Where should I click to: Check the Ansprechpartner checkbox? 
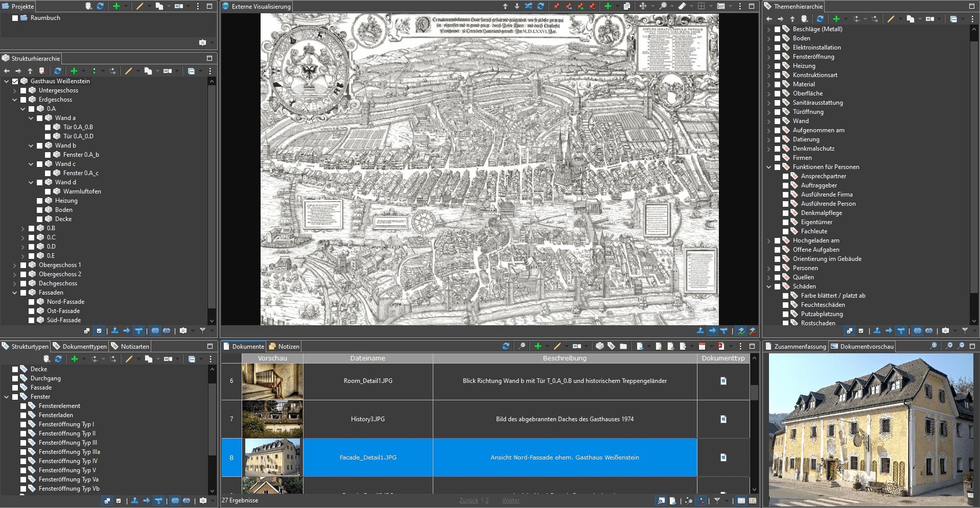[x=786, y=176]
